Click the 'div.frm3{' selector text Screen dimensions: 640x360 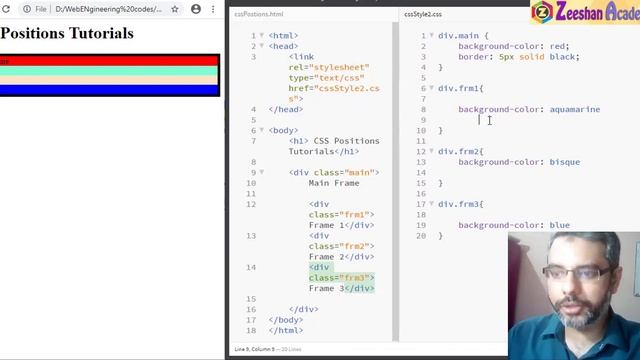click(460, 204)
